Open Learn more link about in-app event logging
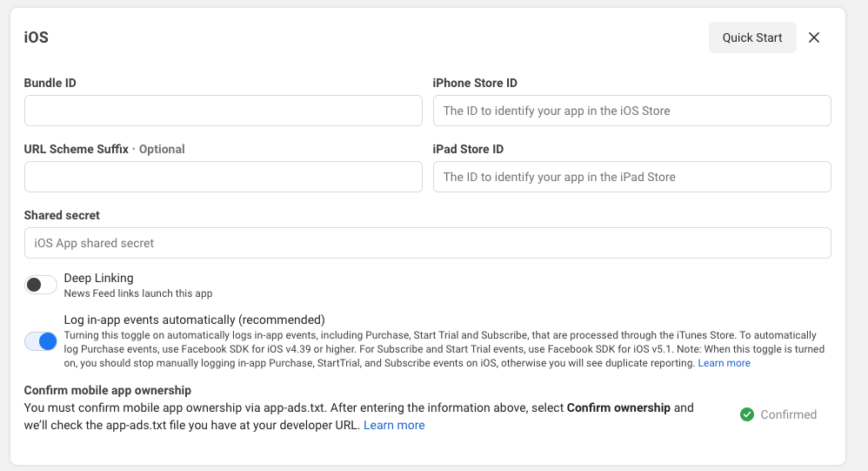 724,364
